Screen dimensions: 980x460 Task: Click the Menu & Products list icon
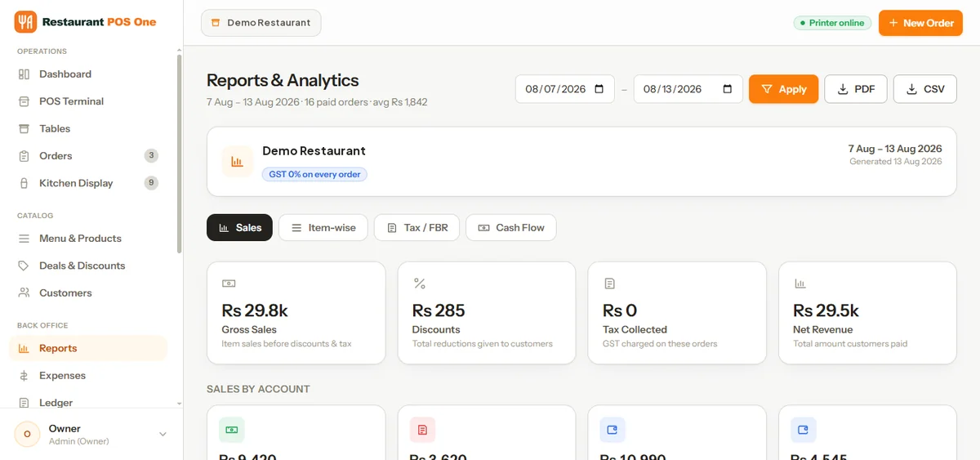click(x=24, y=239)
